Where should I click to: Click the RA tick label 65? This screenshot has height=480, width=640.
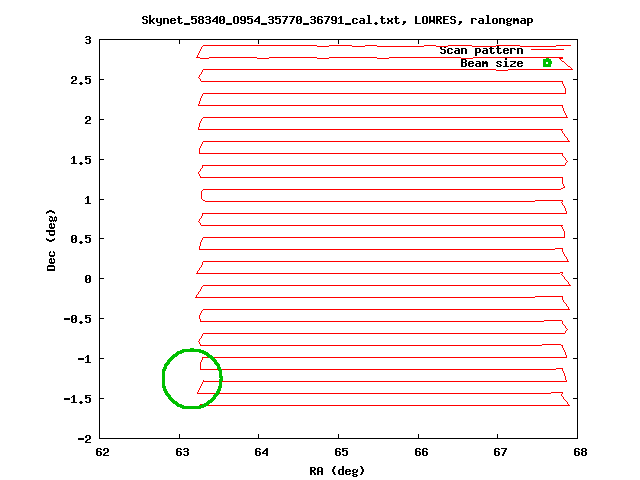(x=341, y=452)
